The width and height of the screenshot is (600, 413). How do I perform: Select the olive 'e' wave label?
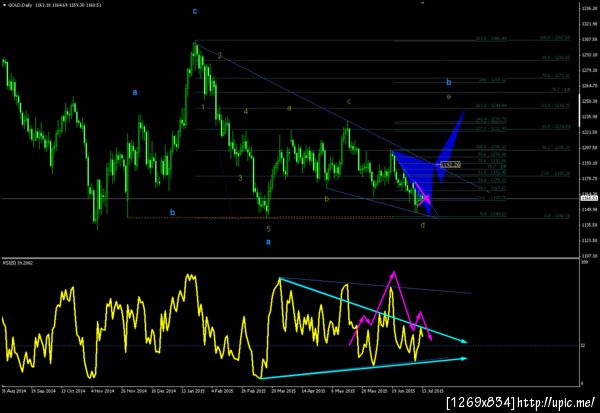pos(448,97)
